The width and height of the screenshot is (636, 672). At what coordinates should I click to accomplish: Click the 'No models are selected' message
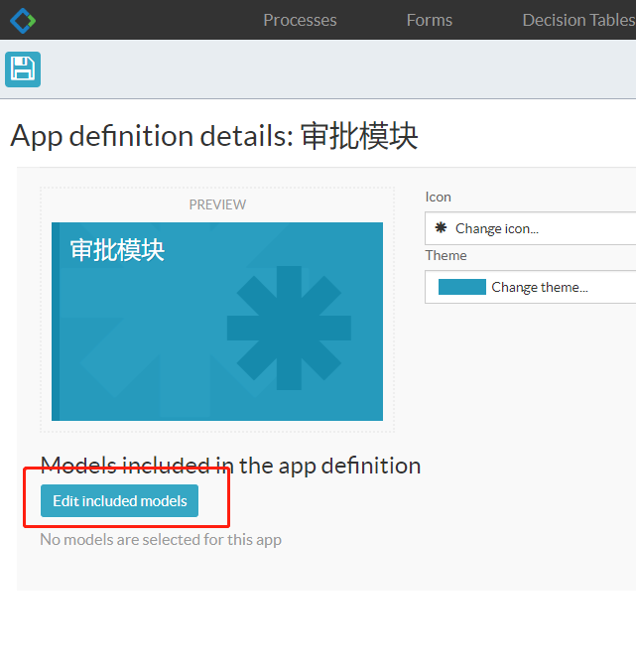161,540
